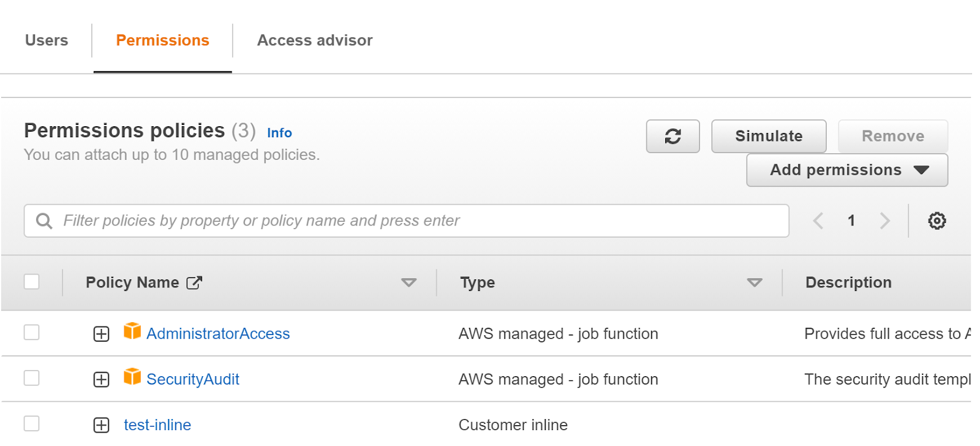The width and height of the screenshot is (980, 446).
Task: Click the refresh policies icon button
Action: pyautogui.click(x=673, y=136)
